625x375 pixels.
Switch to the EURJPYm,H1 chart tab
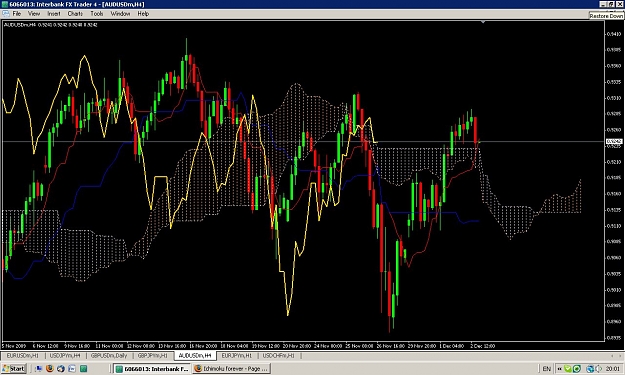pos(237,355)
